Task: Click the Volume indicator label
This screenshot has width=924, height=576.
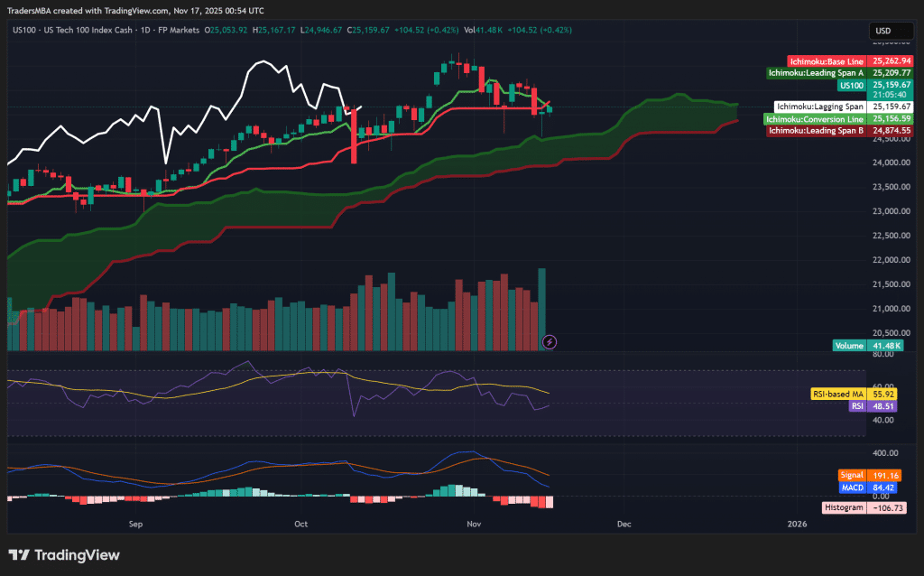Action: click(851, 345)
